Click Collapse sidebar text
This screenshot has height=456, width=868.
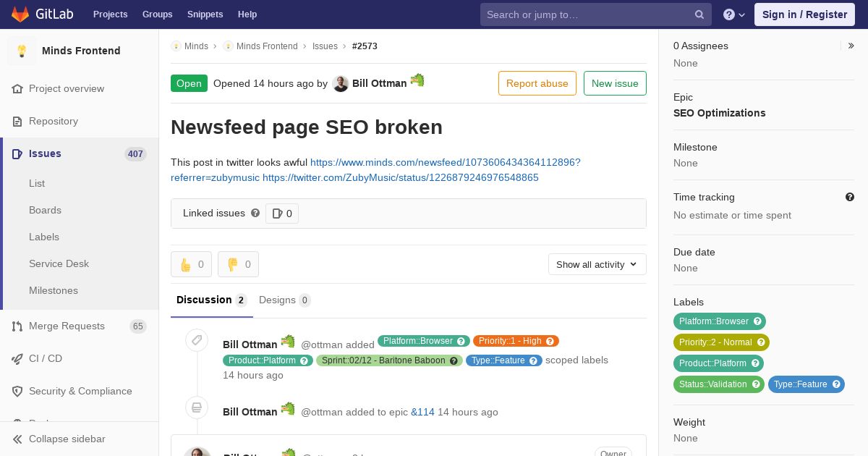click(x=67, y=439)
